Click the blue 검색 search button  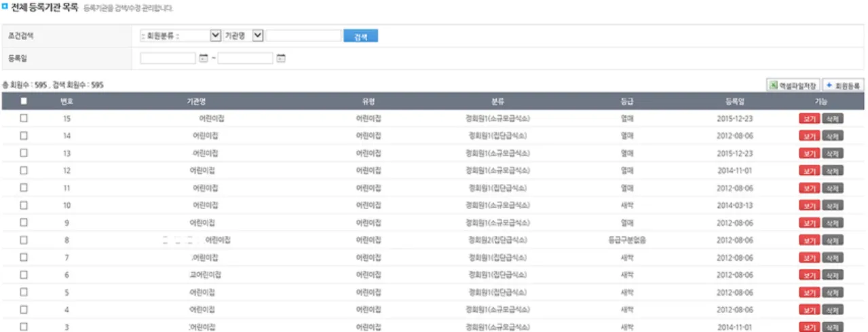360,37
